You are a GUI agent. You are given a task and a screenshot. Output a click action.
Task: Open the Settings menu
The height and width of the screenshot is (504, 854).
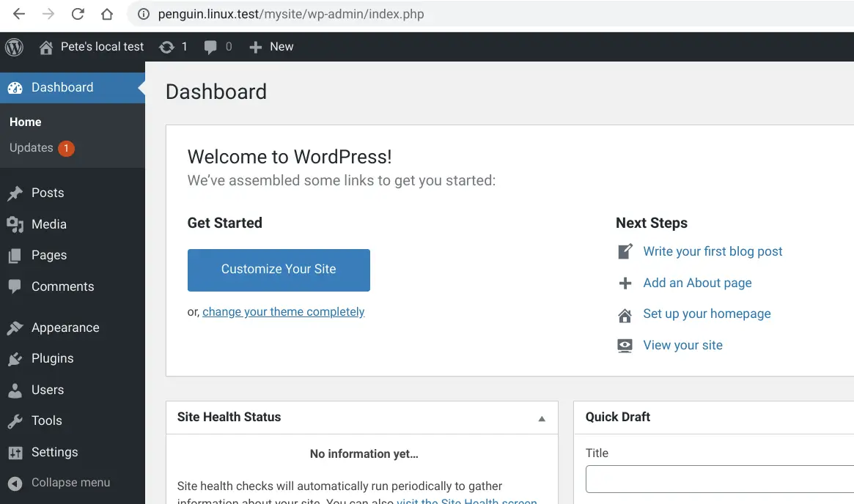(54, 452)
